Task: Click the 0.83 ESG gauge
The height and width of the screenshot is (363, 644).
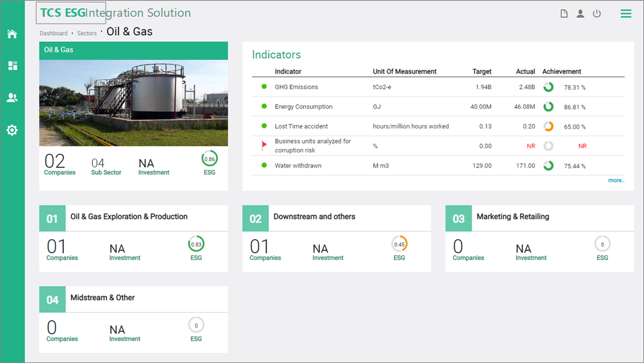Action: (196, 244)
